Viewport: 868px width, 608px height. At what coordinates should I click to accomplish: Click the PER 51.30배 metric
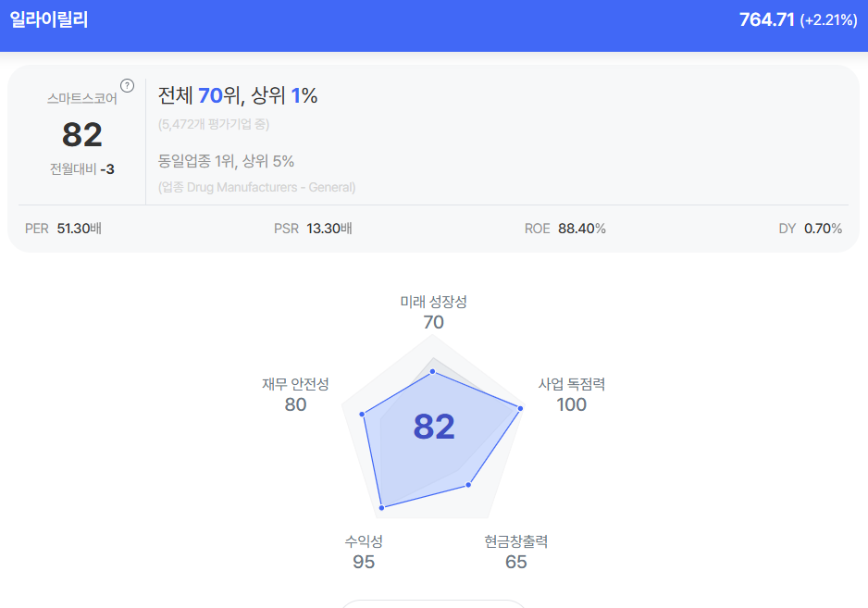point(64,229)
